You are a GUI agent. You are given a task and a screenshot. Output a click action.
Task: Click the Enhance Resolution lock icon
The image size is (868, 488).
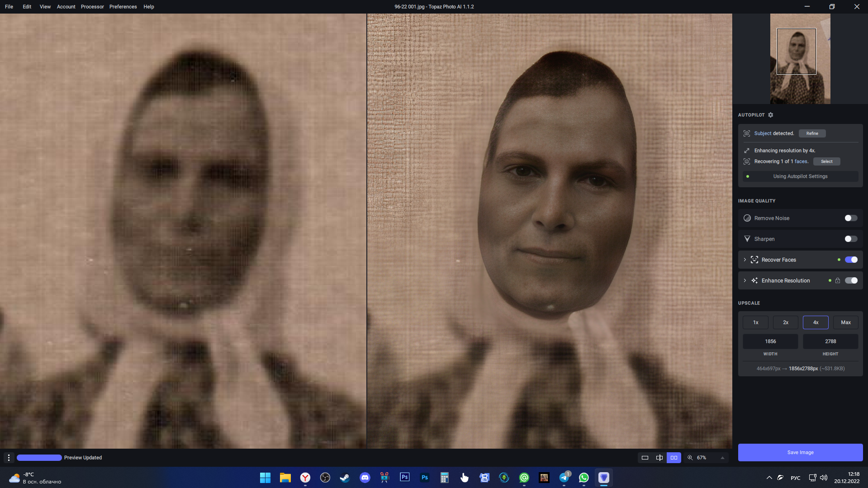pos(838,280)
